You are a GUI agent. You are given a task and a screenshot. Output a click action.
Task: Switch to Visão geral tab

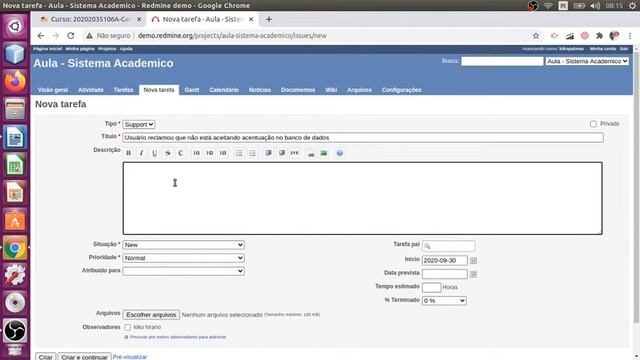tap(53, 90)
